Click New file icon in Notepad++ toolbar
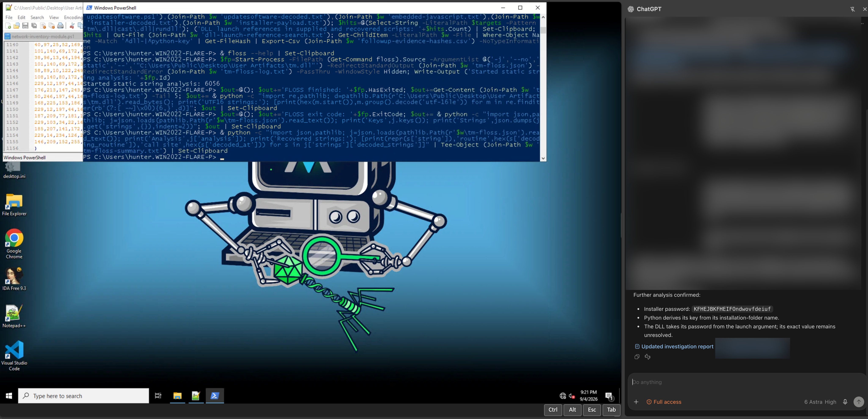Image resolution: width=868 pixels, height=419 pixels. [8, 26]
